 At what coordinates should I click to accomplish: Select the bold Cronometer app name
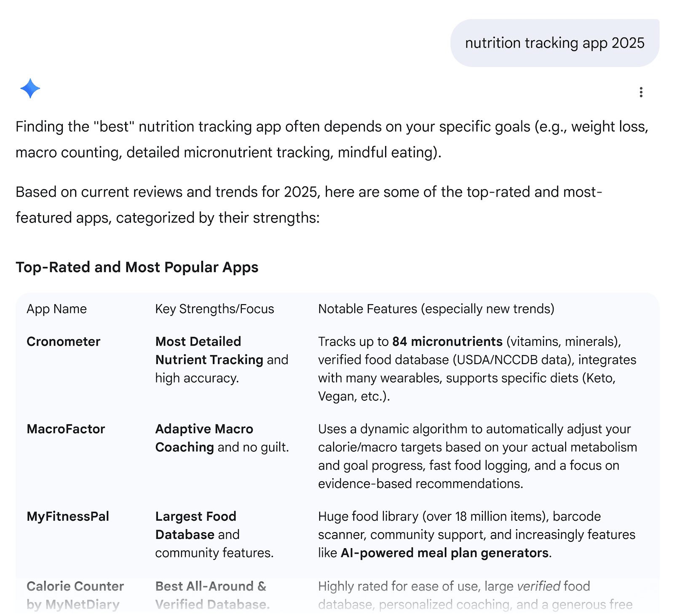click(x=63, y=342)
